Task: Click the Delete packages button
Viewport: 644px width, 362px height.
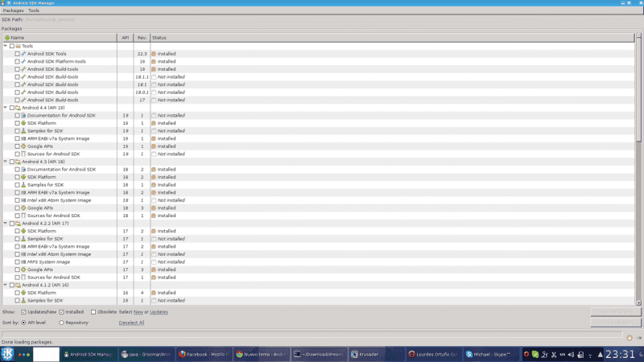Action: 615,323
